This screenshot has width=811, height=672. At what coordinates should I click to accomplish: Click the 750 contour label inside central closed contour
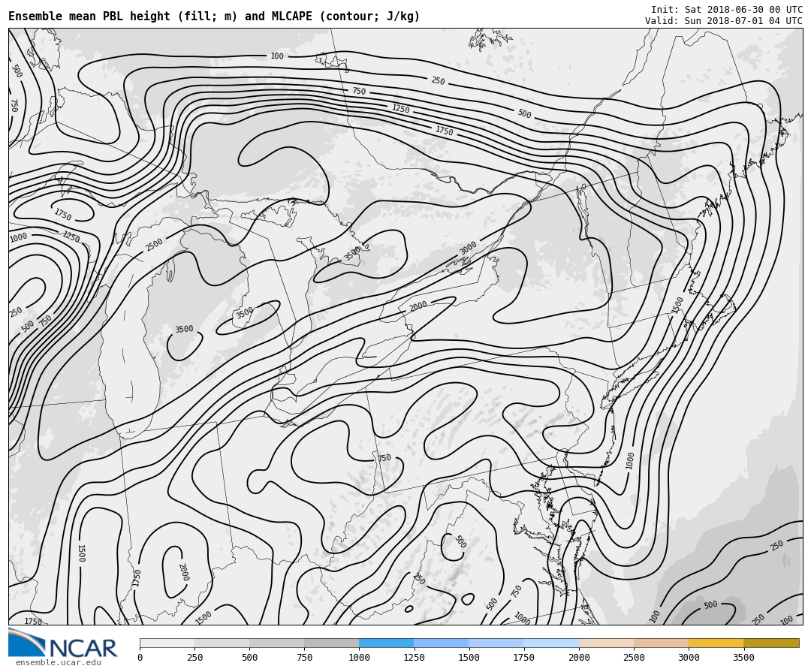pyautogui.click(x=384, y=458)
